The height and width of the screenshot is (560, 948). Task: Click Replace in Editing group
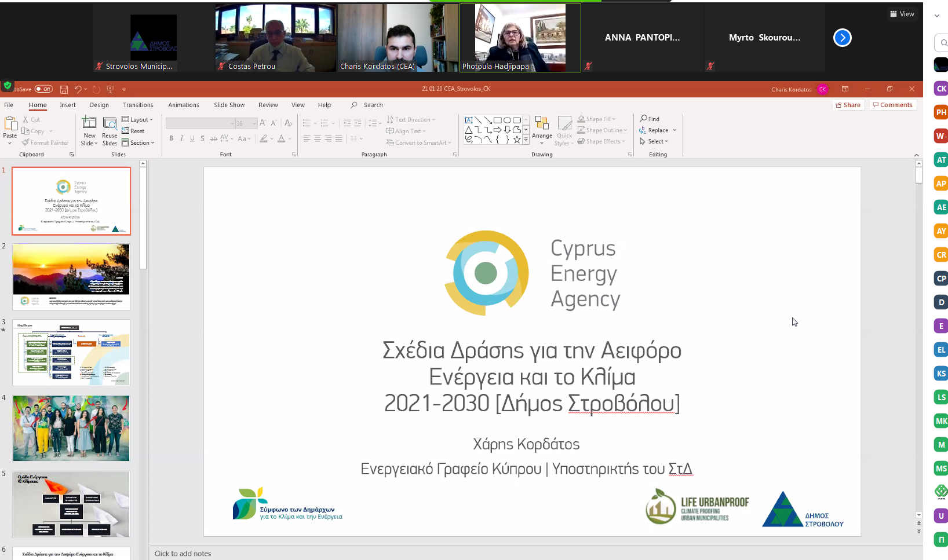tap(654, 130)
